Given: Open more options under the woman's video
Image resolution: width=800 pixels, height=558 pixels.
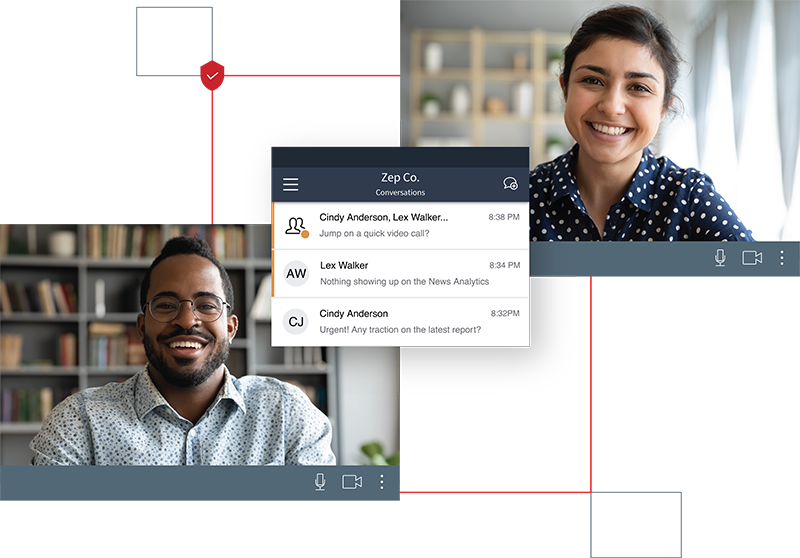Looking at the screenshot, I should click(782, 258).
